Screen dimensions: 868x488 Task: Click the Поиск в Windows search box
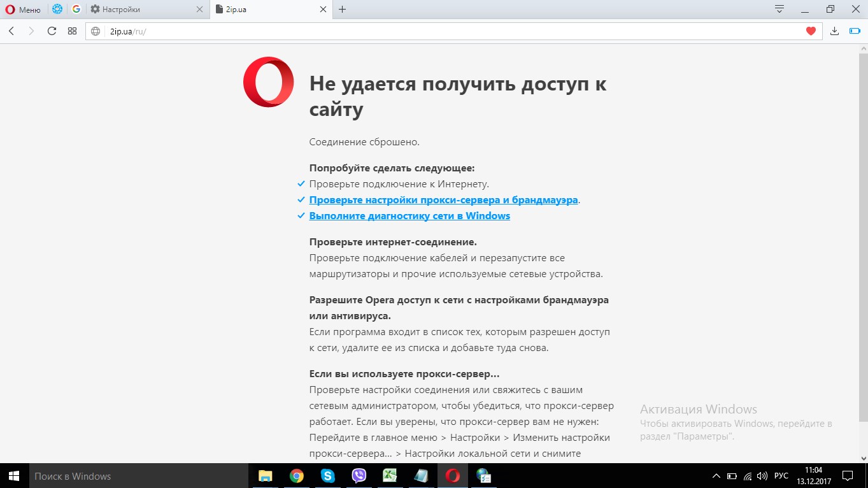[138, 476]
